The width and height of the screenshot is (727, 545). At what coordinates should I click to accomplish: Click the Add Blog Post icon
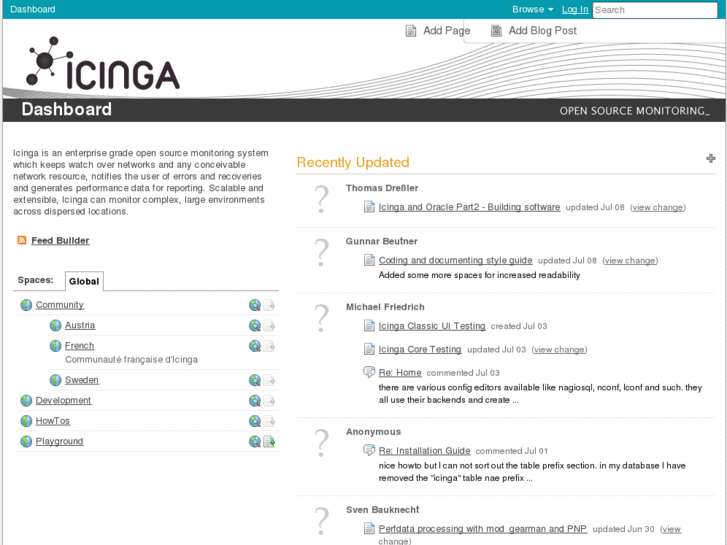[496, 31]
